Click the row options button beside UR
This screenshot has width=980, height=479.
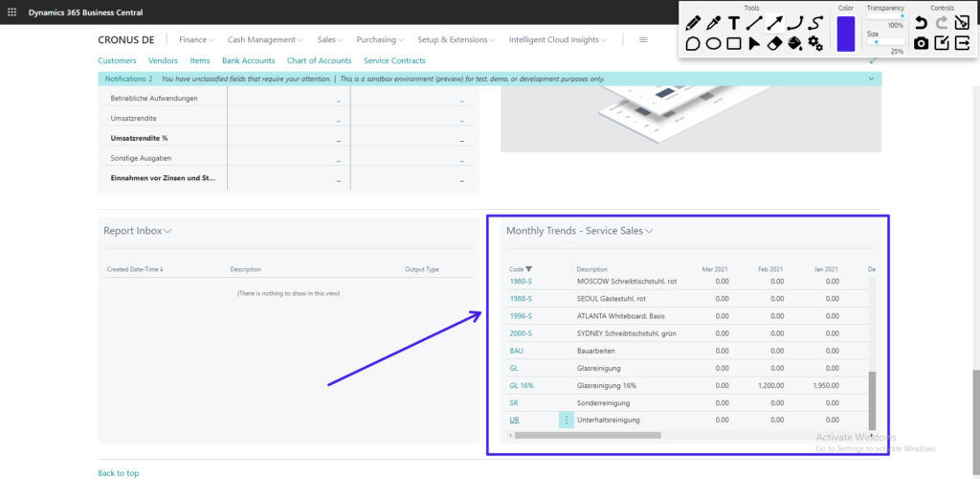(x=566, y=421)
